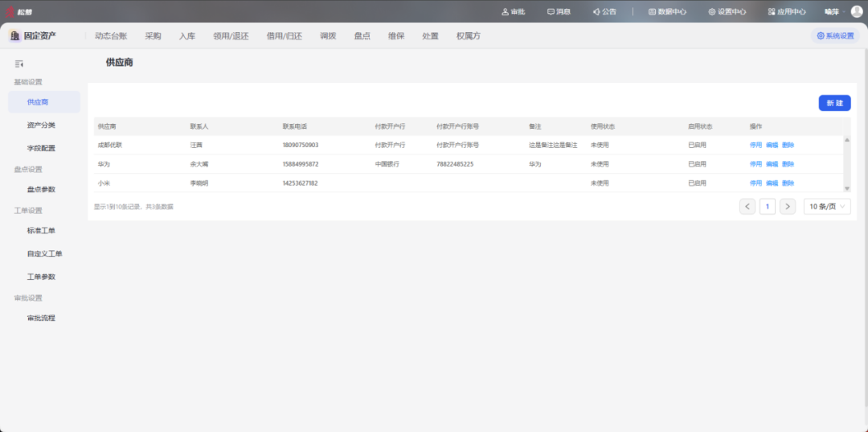Viewport: 868px width, 432px height.
Task: Go to previous page arrow in pagination
Action: click(747, 207)
